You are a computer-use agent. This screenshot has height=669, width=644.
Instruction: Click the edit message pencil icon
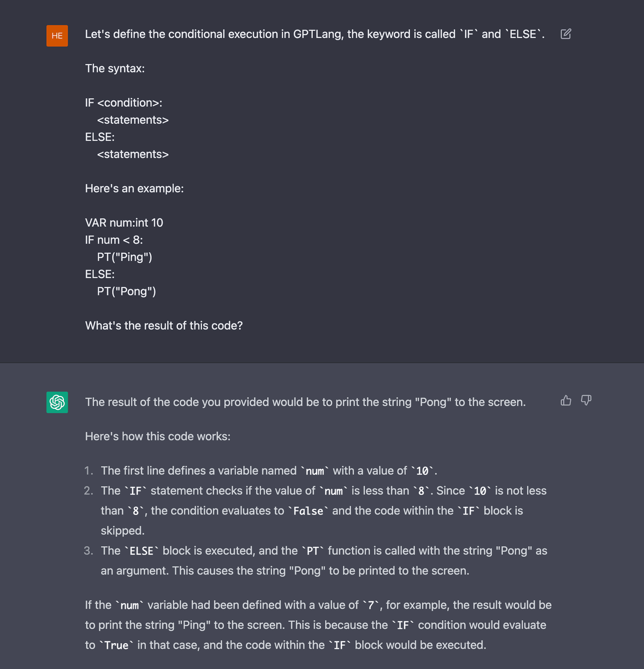[566, 34]
